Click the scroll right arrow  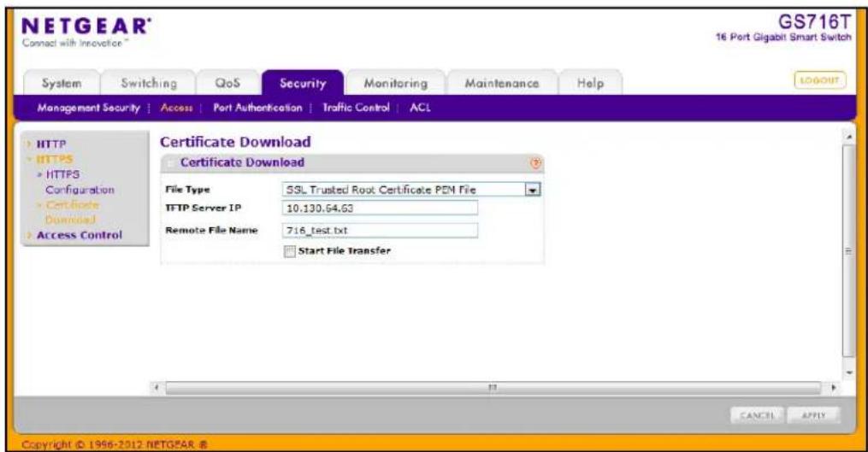(x=834, y=388)
